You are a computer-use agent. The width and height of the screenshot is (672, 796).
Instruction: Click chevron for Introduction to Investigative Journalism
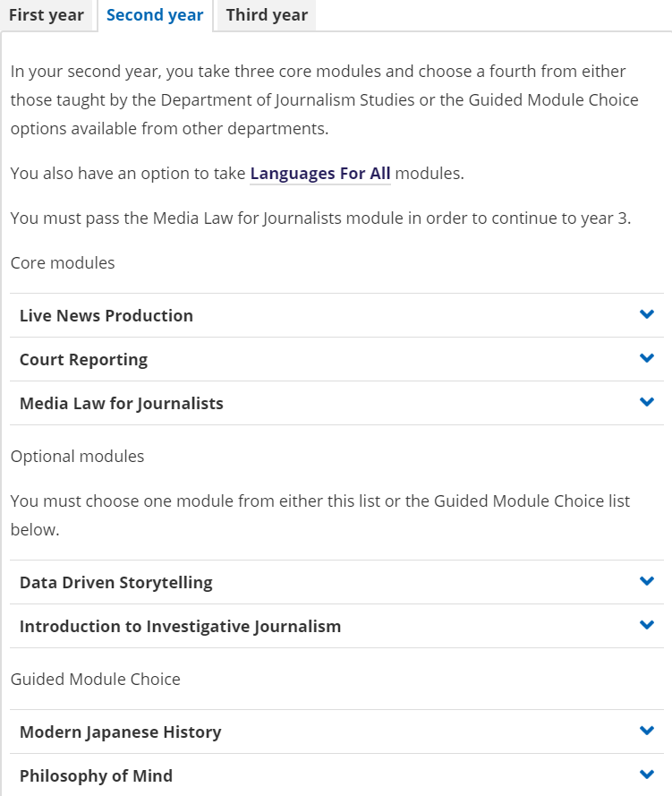[x=647, y=625]
